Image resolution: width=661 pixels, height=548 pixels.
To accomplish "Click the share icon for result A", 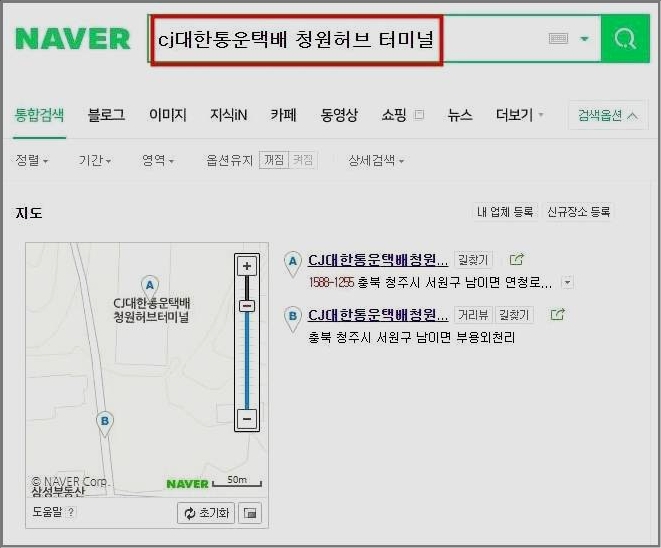I will click(x=517, y=259).
